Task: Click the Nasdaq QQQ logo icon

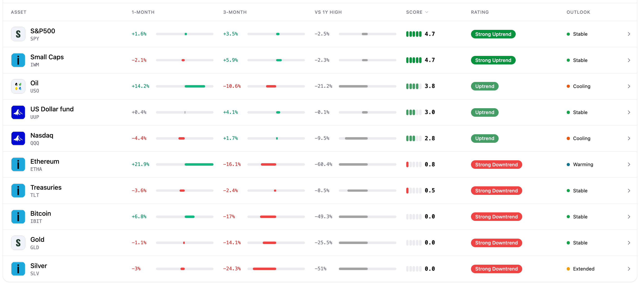Action: coord(18,138)
